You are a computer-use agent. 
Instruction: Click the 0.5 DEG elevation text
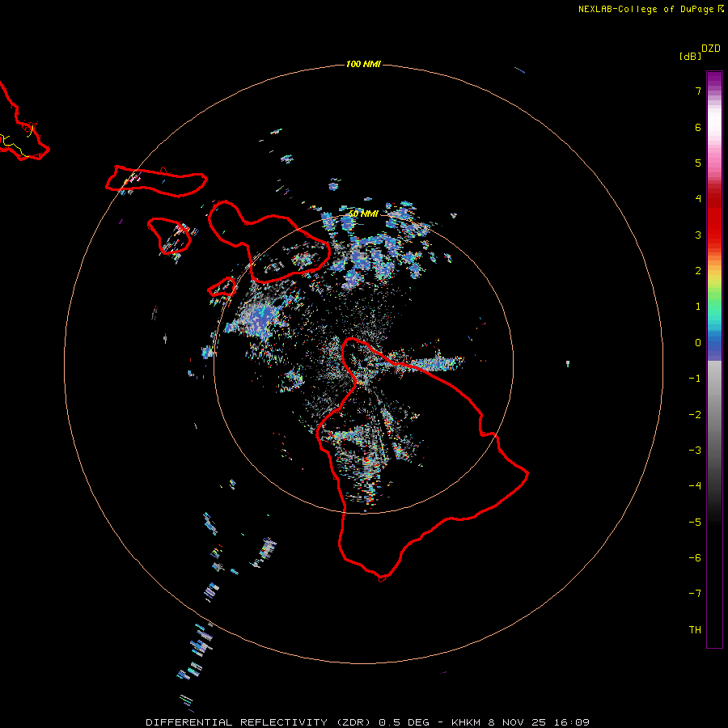(405, 722)
